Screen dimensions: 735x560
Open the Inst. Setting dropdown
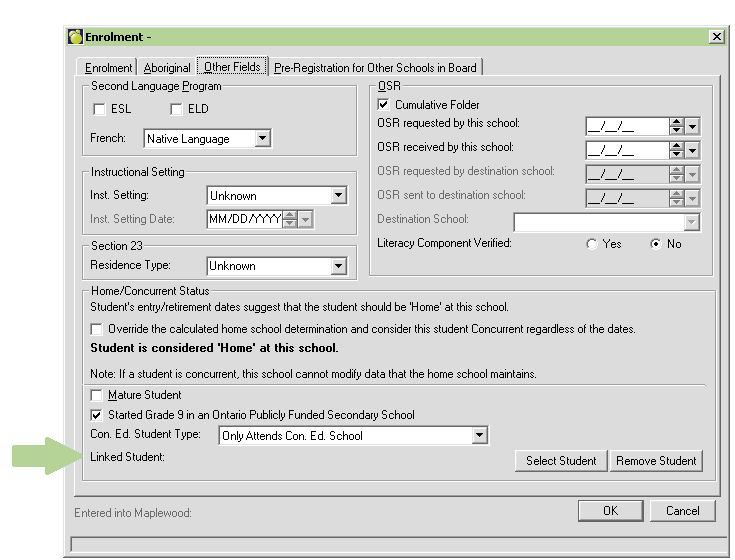(338, 196)
